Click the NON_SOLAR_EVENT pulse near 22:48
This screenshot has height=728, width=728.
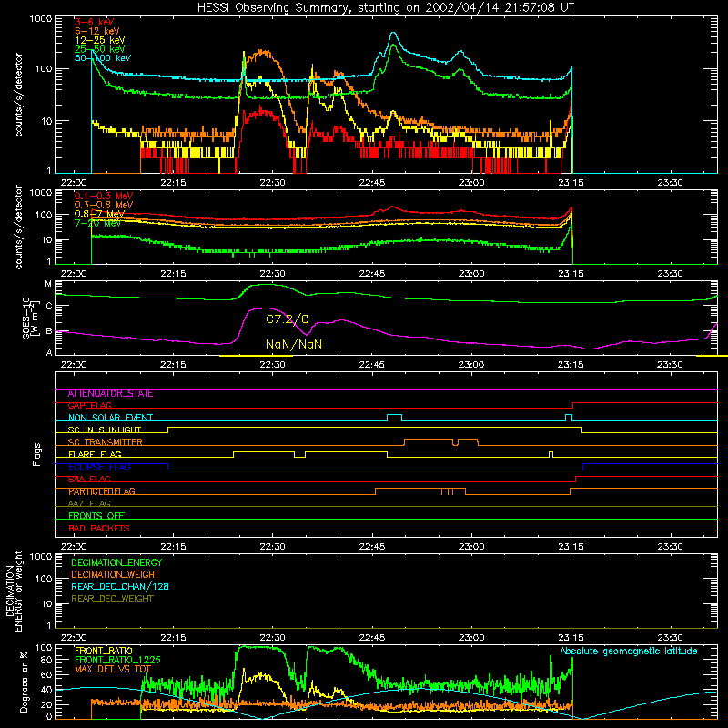pyautogui.click(x=394, y=417)
